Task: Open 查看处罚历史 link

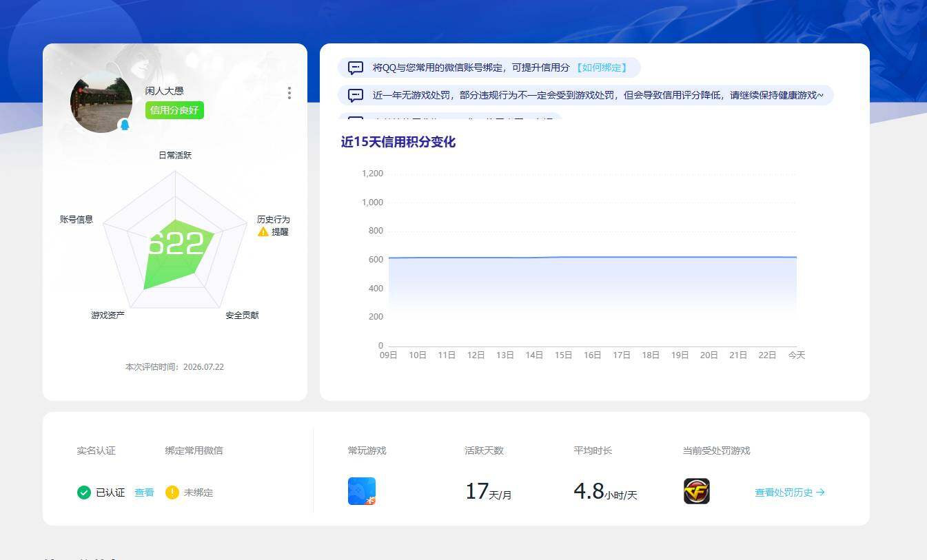Action: (x=790, y=492)
